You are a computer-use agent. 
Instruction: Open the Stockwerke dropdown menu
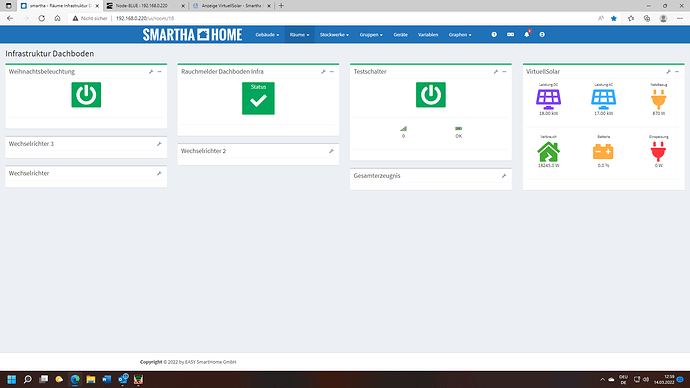click(x=334, y=35)
